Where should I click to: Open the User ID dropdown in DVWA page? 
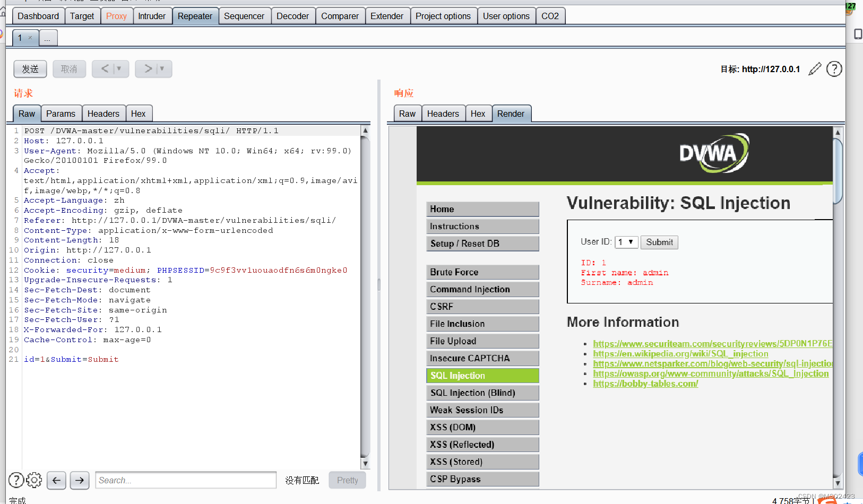pos(626,242)
